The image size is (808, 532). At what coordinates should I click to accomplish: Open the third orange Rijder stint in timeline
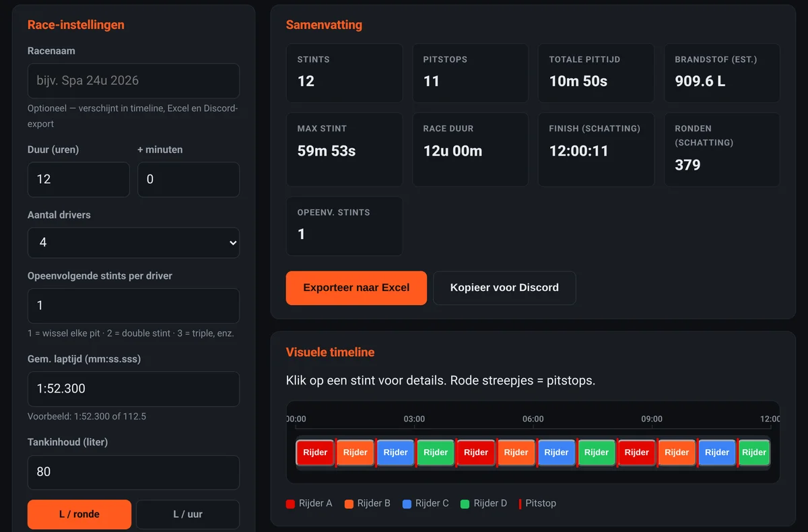(x=677, y=453)
